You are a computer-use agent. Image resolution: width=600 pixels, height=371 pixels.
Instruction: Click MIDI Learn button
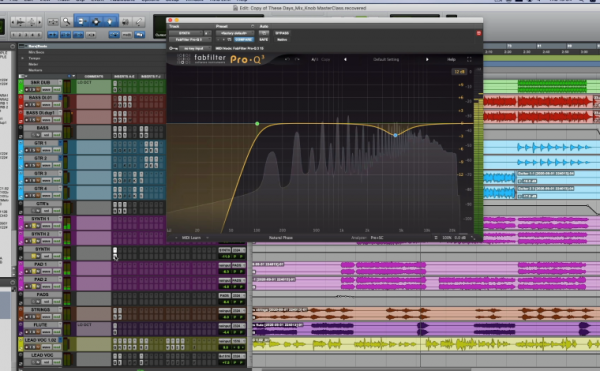(191, 238)
